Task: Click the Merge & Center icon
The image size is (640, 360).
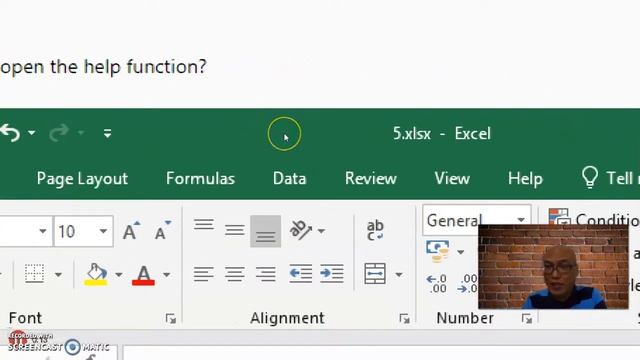Action: click(375, 273)
